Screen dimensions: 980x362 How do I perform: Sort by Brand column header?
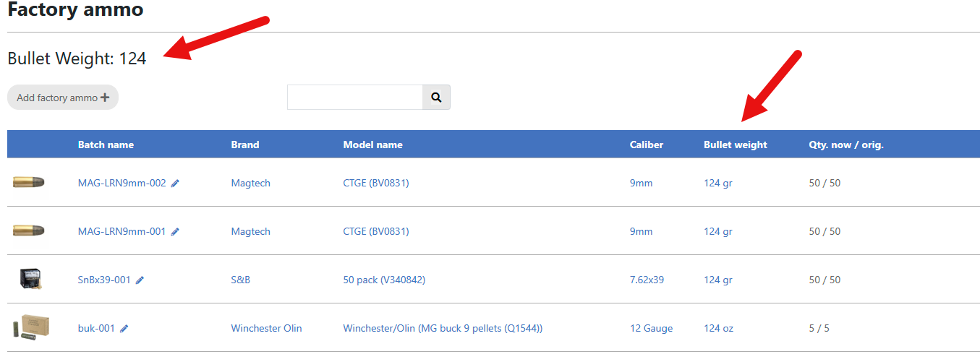coord(244,145)
